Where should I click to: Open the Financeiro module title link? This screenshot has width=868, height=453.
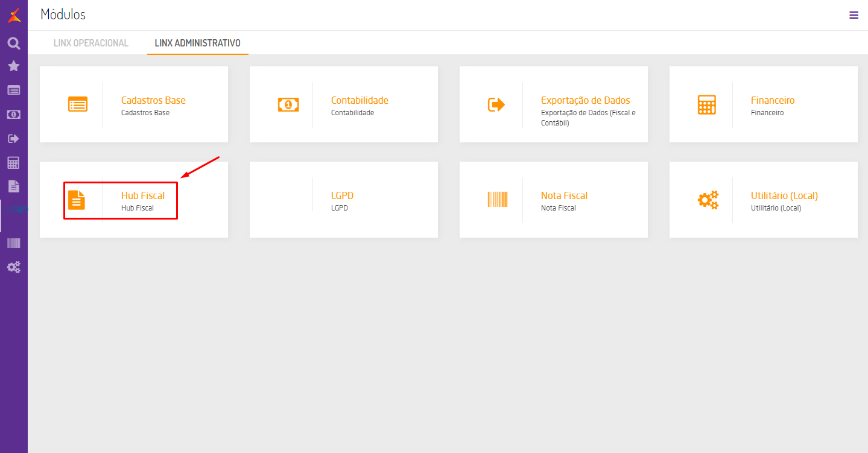click(773, 100)
